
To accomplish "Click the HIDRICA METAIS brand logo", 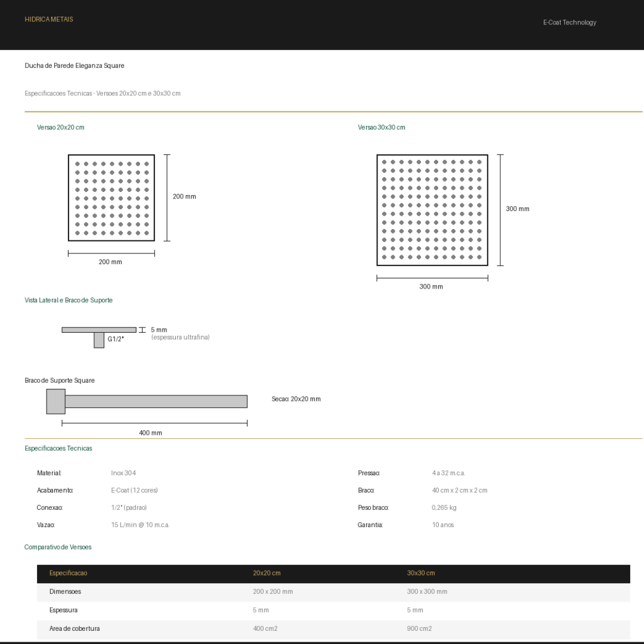I will (49, 19).
